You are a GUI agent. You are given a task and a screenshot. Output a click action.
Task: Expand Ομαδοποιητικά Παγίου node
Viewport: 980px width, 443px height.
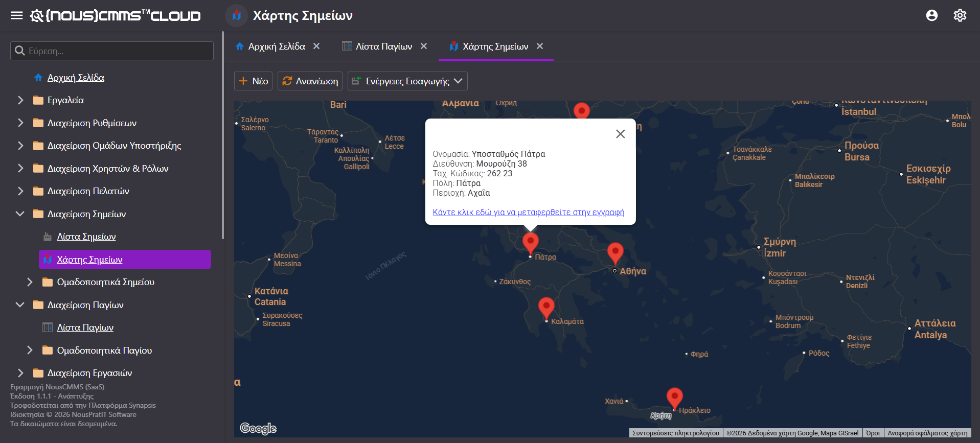pos(30,351)
